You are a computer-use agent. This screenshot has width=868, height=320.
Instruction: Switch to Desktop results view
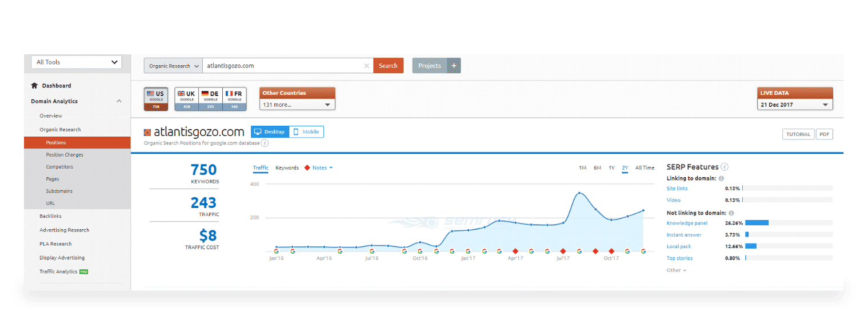point(270,132)
